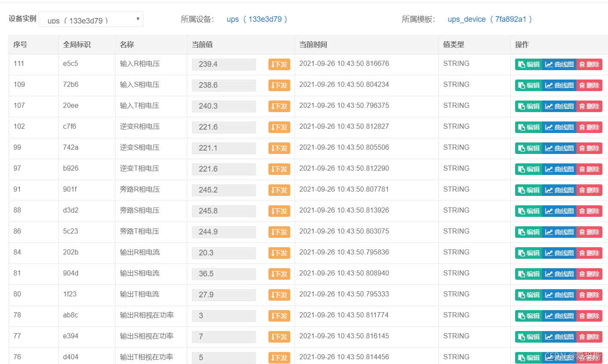This screenshot has width=608, height=364.
Task: Open 曲线图 for 逆变R相电压
Action: 559,127
